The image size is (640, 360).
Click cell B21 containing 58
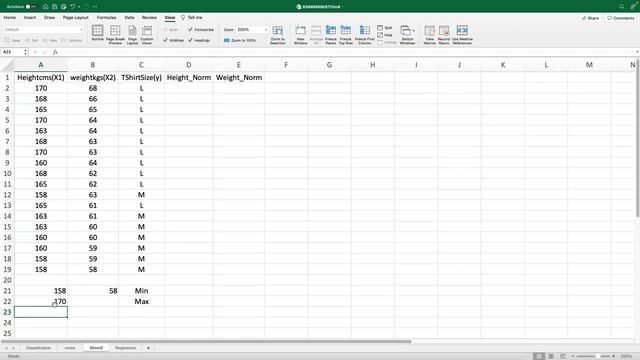93,291
